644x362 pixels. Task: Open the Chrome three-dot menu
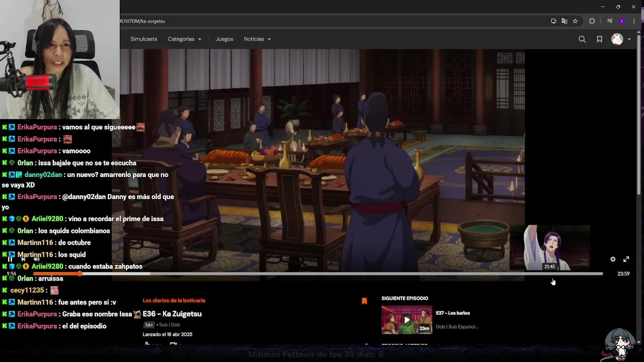pyautogui.click(x=635, y=21)
